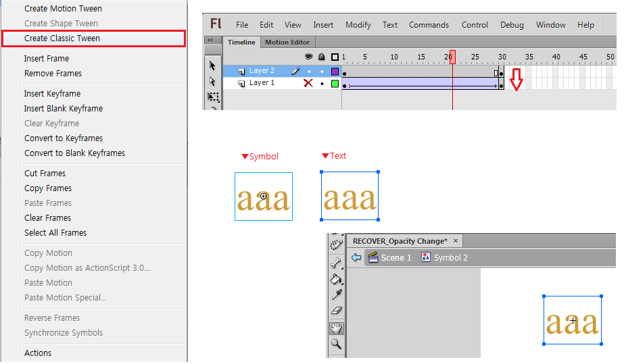Screen dimensions: 624x364
Task: Select the RECOVER_Opacity Change* document tab
Action: pos(400,241)
